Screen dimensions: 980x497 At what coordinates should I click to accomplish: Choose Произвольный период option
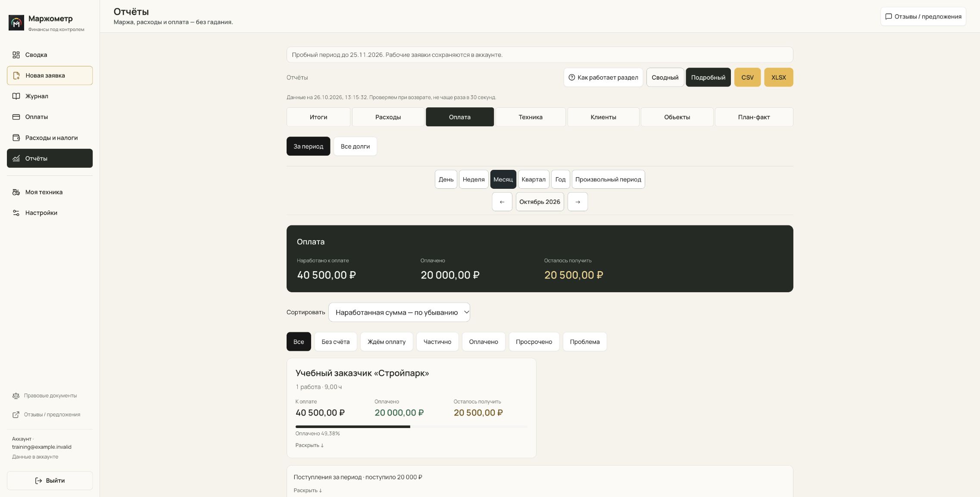click(x=608, y=179)
